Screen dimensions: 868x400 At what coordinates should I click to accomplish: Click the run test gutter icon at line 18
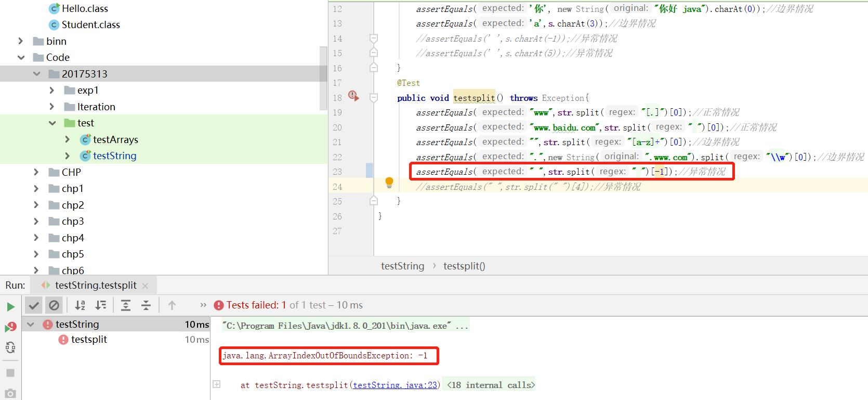tap(353, 96)
